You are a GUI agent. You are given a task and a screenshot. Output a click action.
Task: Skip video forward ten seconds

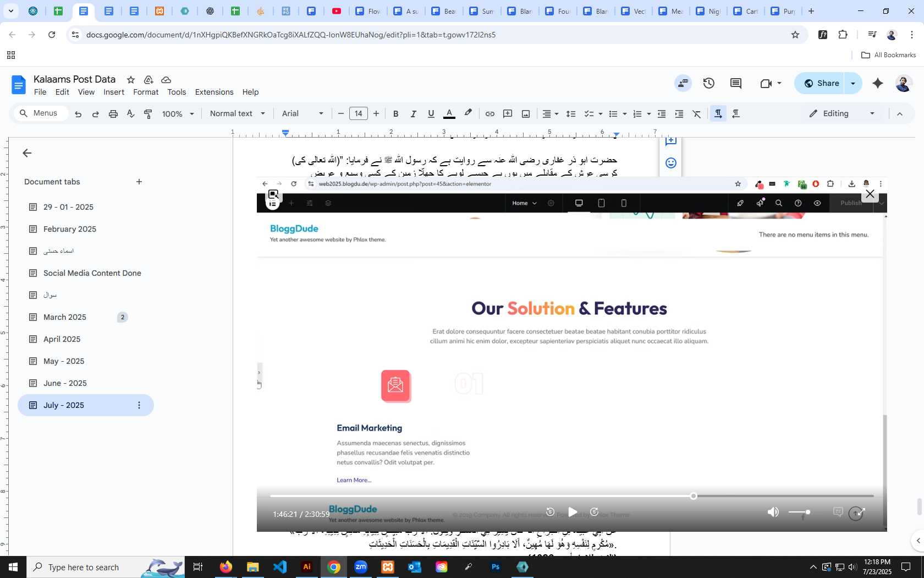(595, 512)
